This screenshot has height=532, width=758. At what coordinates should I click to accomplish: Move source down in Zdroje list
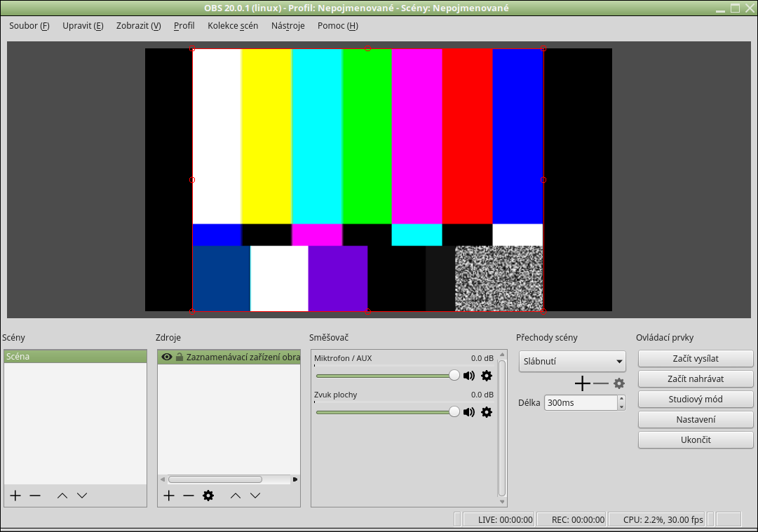tap(255, 496)
